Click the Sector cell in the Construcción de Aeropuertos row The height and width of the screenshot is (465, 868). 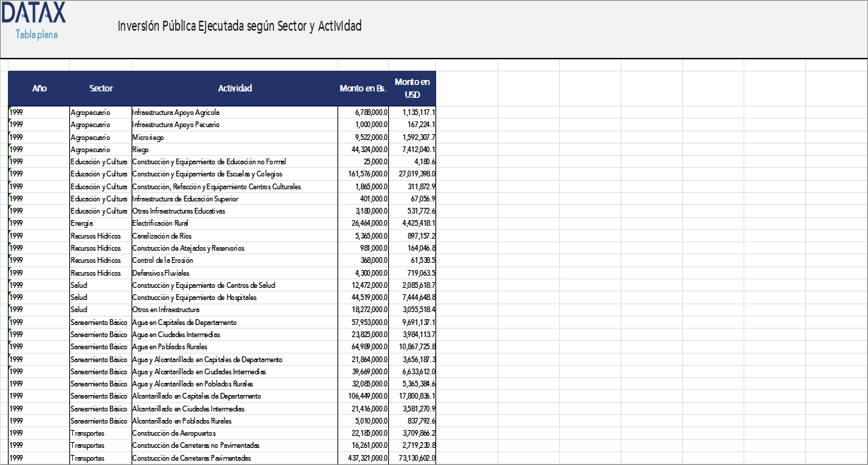[101, 433]
